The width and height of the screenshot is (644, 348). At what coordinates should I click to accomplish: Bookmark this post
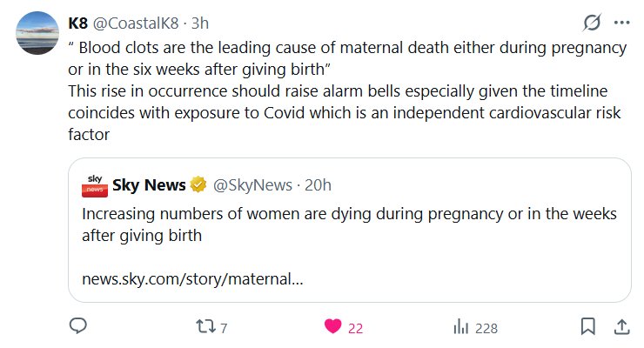coord(587,327)
